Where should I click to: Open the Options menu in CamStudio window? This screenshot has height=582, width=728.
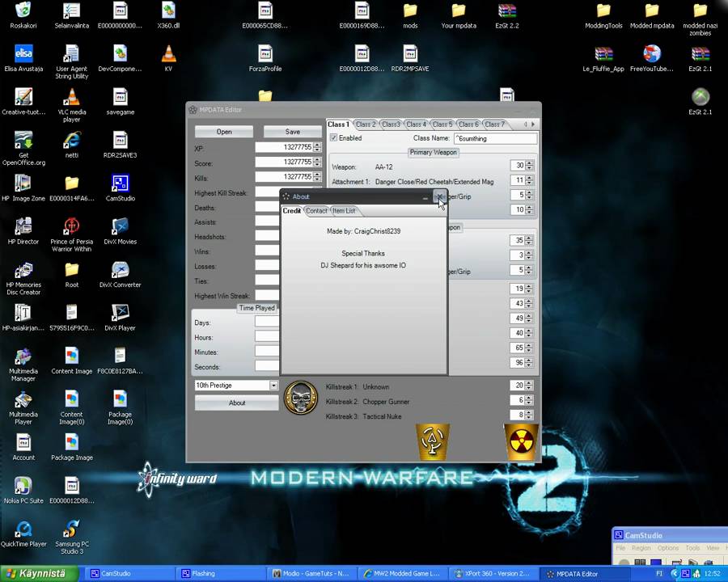[x=667, y=548]
